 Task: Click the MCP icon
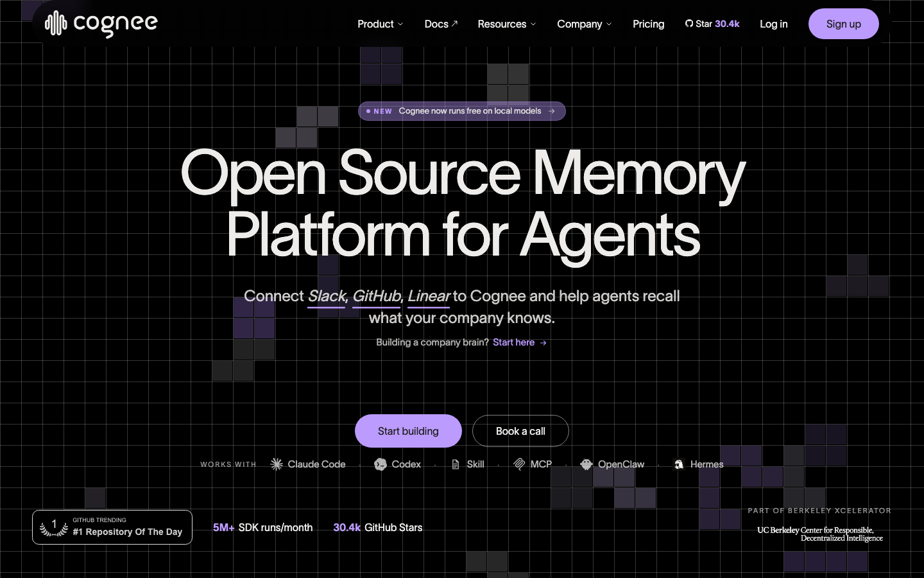point(519,464)
